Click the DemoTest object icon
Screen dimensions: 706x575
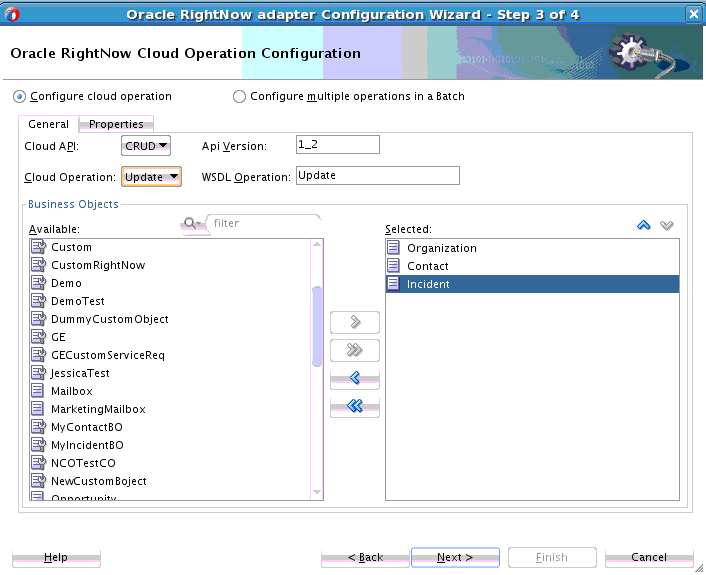click(38, 301)
